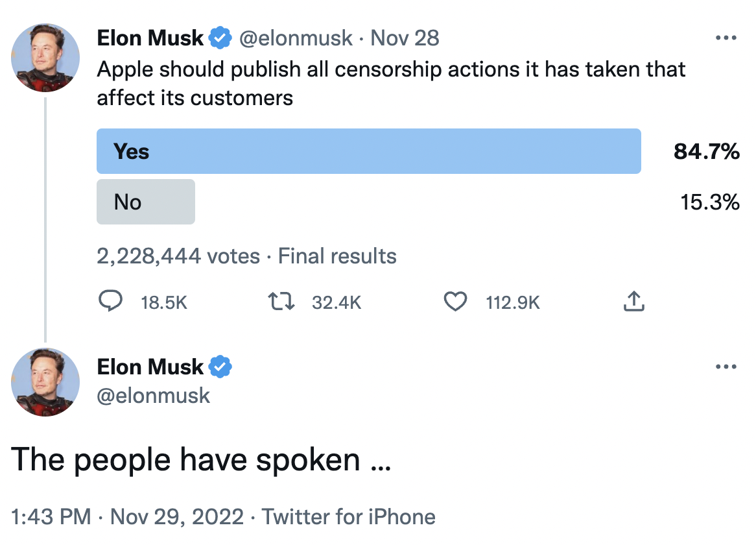Open the Nov 28 timestamp link
The image size is (756, 545).
(405, 38)
